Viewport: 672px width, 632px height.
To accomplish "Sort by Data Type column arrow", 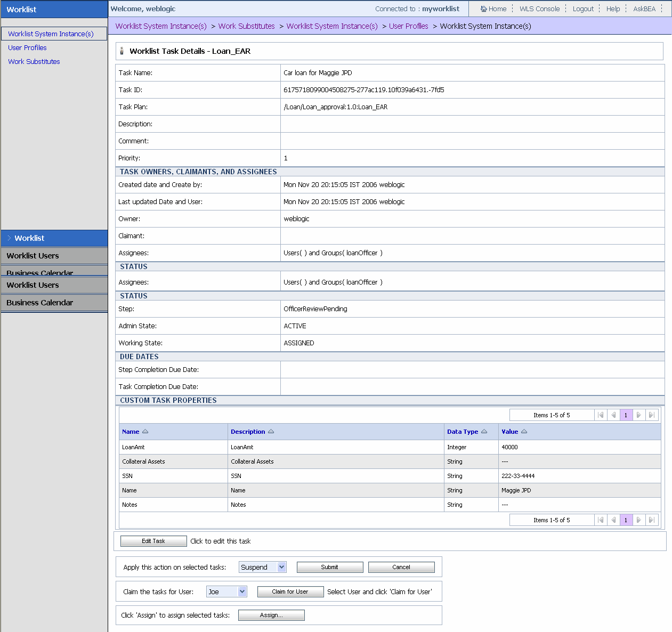I will (x=484, y=432).
